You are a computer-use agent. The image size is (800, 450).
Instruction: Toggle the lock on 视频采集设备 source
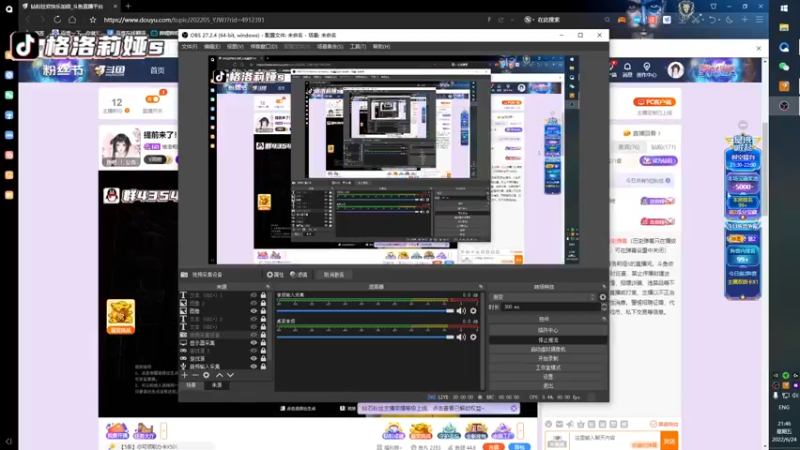pos(263,335)
